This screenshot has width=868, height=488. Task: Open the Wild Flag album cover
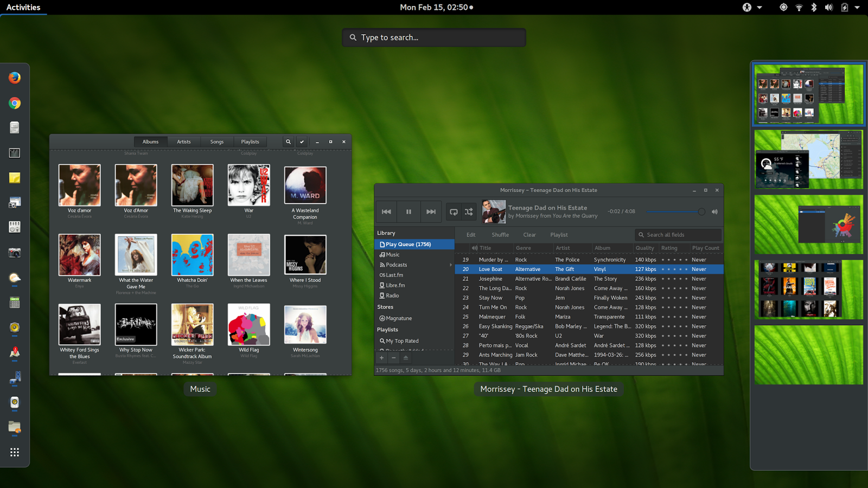pos(248,324)
